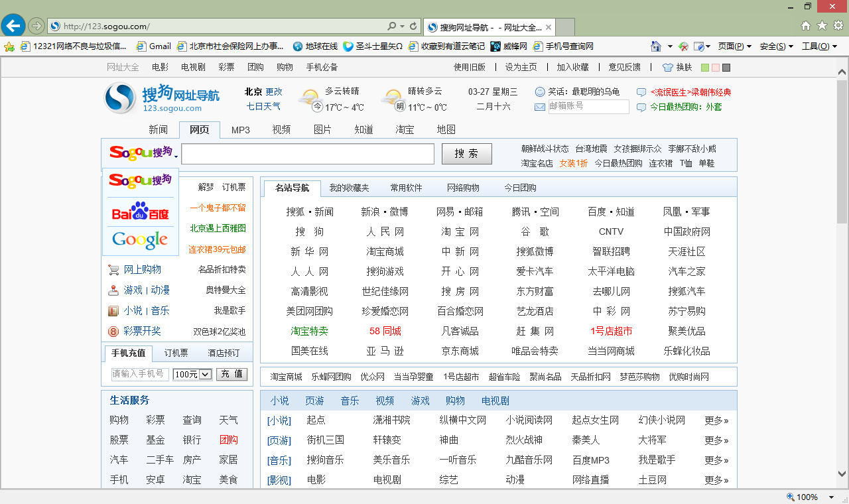Image resolution: width=849 pixels, height=504 pixels.
Task: Open the 页面(P) dropdown menu
Action: 735,46
